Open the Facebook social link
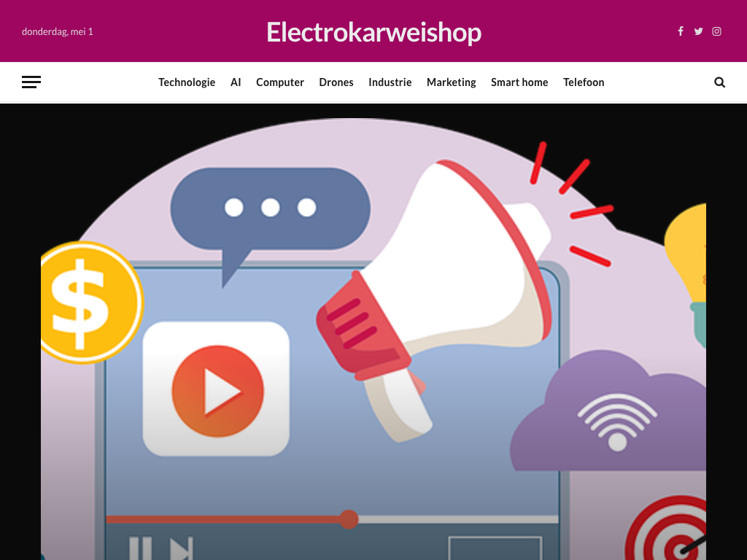 [681, 31]
